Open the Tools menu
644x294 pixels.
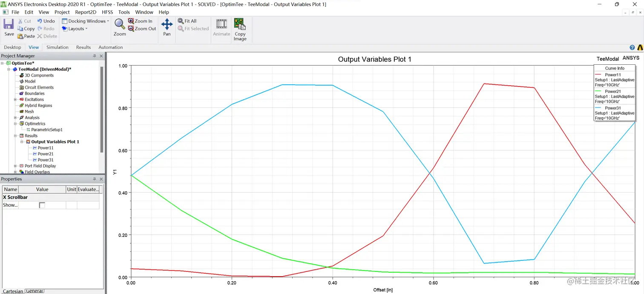click(124, 12)
